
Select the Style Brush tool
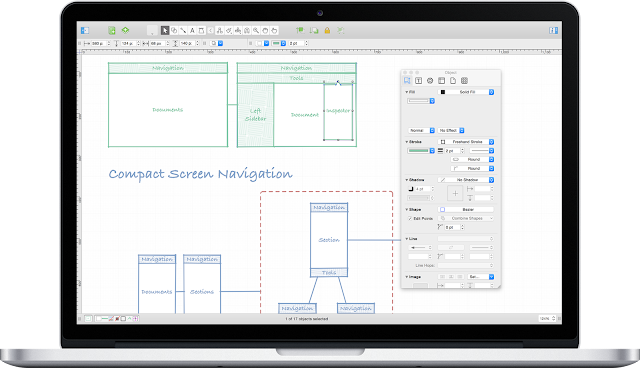229,31
